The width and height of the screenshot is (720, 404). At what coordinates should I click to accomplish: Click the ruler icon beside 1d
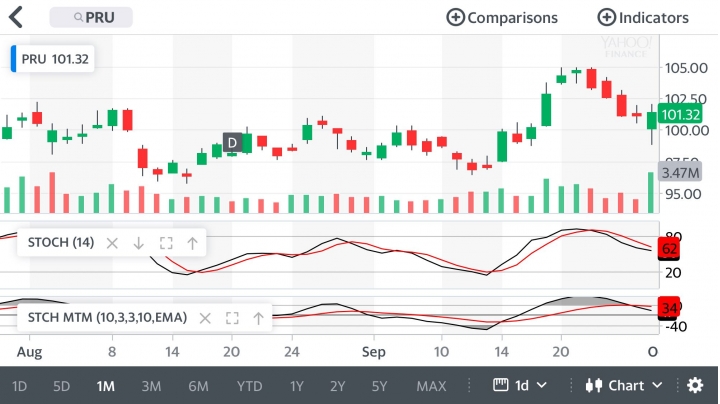click(x=501, y=385)
